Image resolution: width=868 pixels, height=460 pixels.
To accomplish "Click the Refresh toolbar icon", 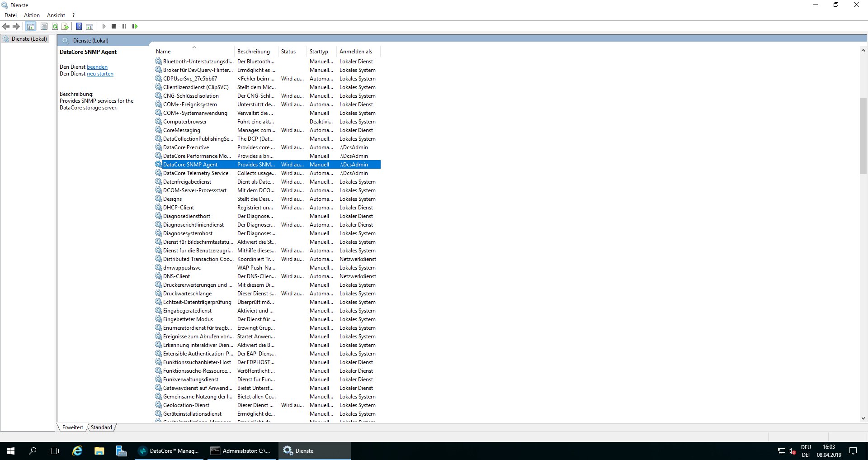I will point(55,26).
